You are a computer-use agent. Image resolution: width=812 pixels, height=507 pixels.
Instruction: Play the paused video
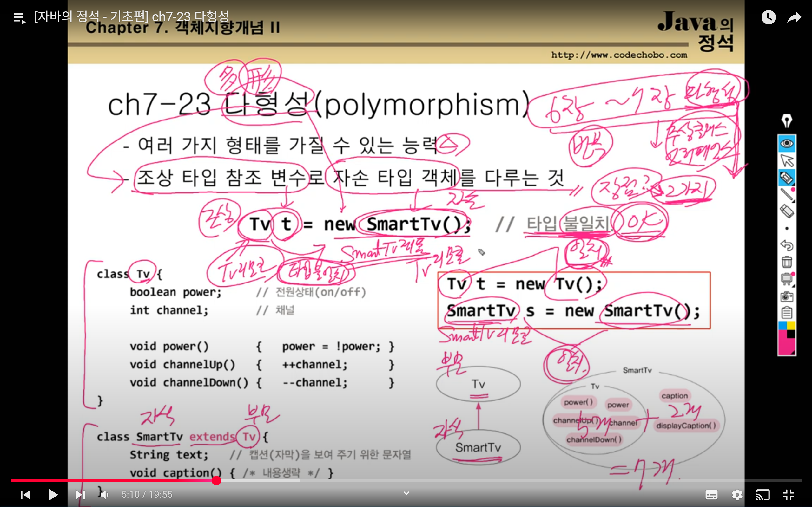click(53, 494)
